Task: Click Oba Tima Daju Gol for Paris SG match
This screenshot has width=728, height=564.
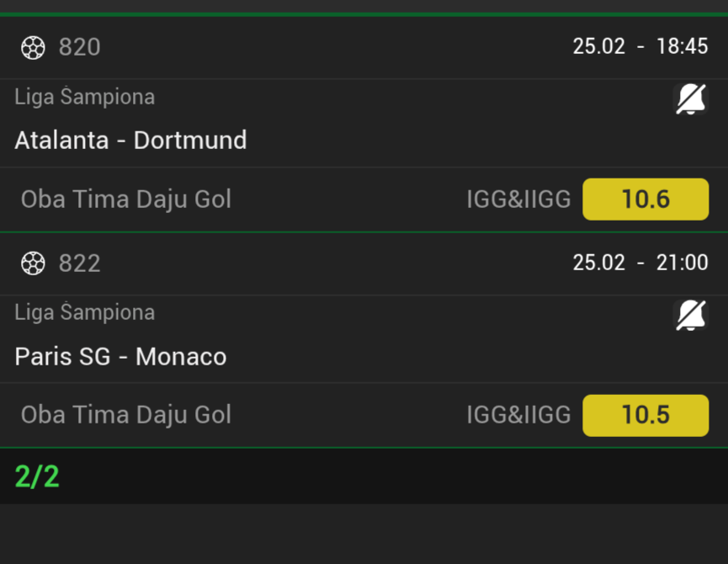Action: pos(125,415)
